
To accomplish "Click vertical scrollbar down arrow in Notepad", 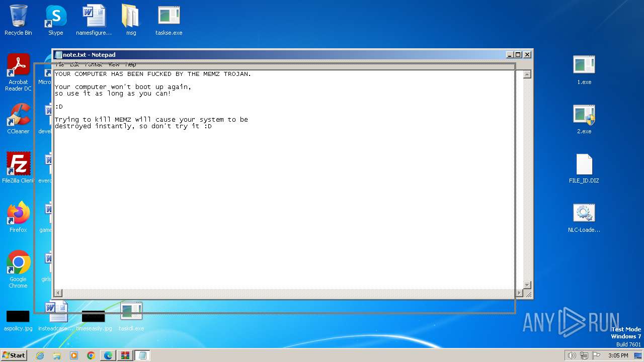I will tap(527, 285).
